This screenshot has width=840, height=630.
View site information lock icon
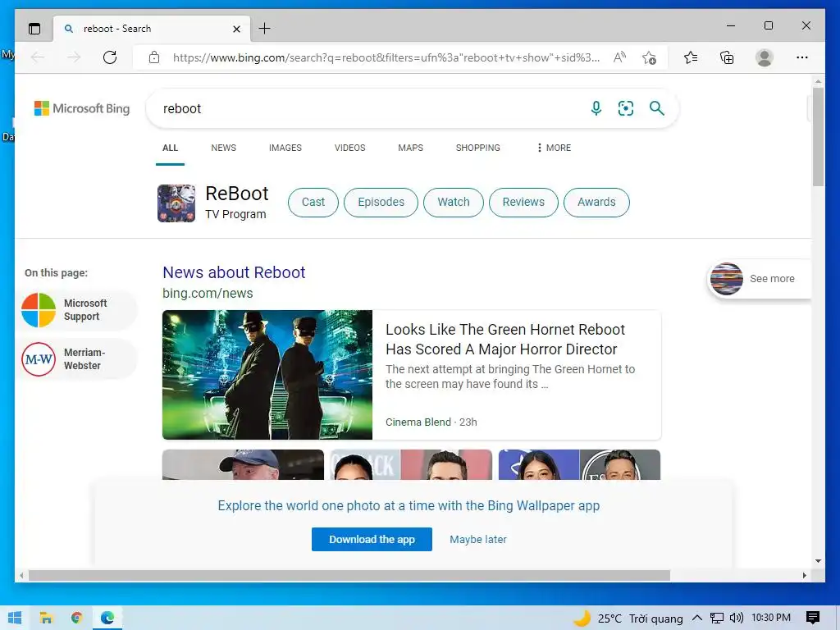[x=154, y=57]
